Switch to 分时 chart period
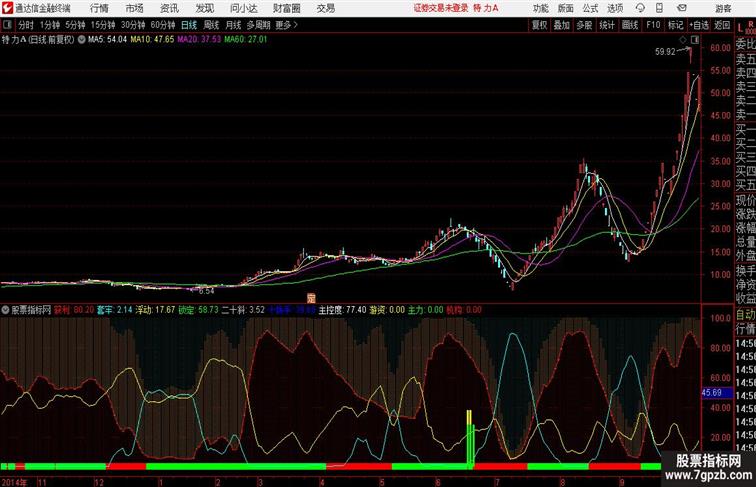 click(x=26, y=25)
